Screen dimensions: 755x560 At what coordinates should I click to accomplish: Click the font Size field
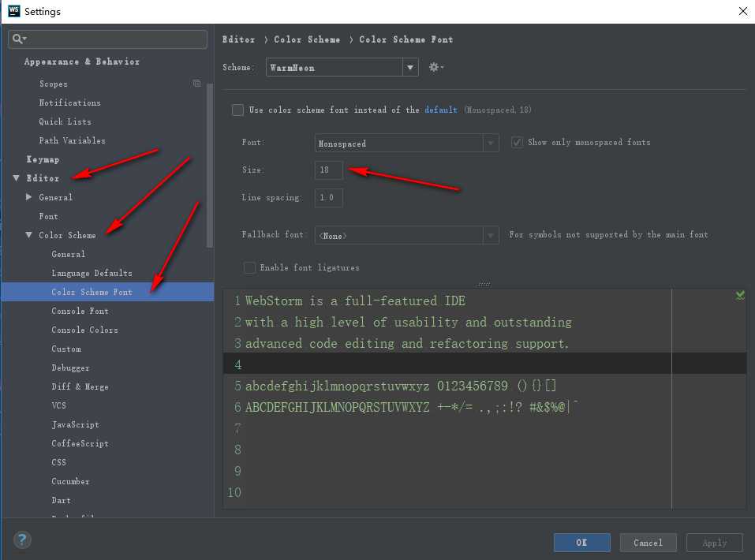click(329, 170)
